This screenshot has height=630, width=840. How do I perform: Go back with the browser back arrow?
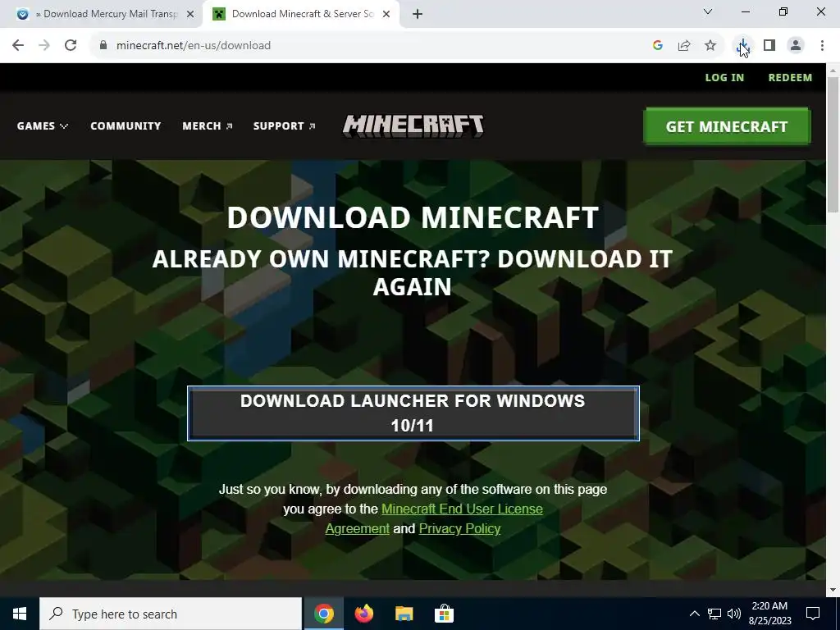click(18, 46)
